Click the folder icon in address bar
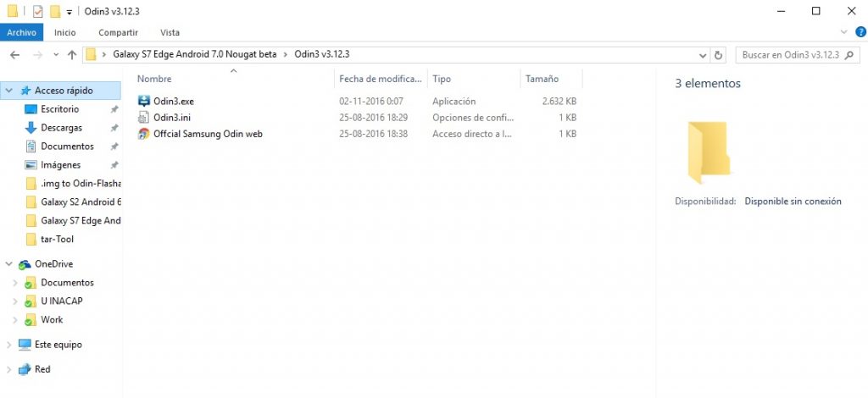This screenshot has height=398, width=868. [x=92, y=55]
